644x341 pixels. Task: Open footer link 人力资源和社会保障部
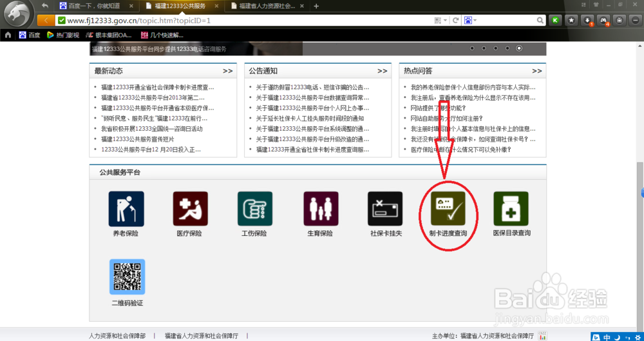117,336
